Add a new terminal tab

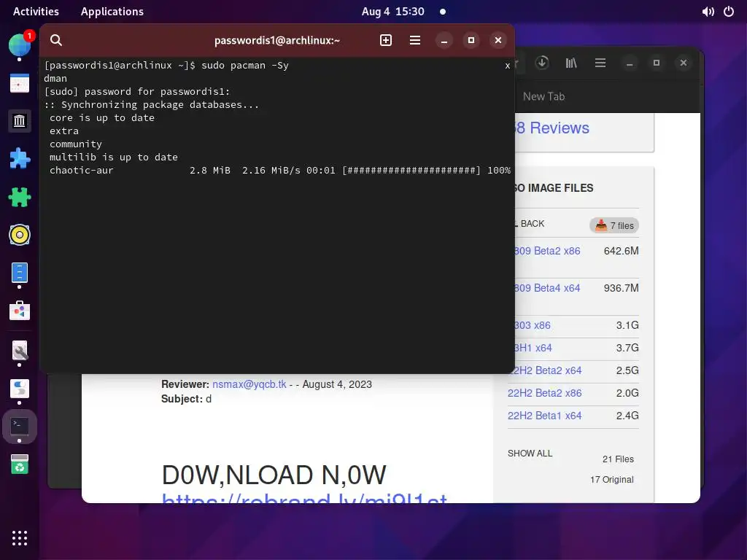(386, 41)
